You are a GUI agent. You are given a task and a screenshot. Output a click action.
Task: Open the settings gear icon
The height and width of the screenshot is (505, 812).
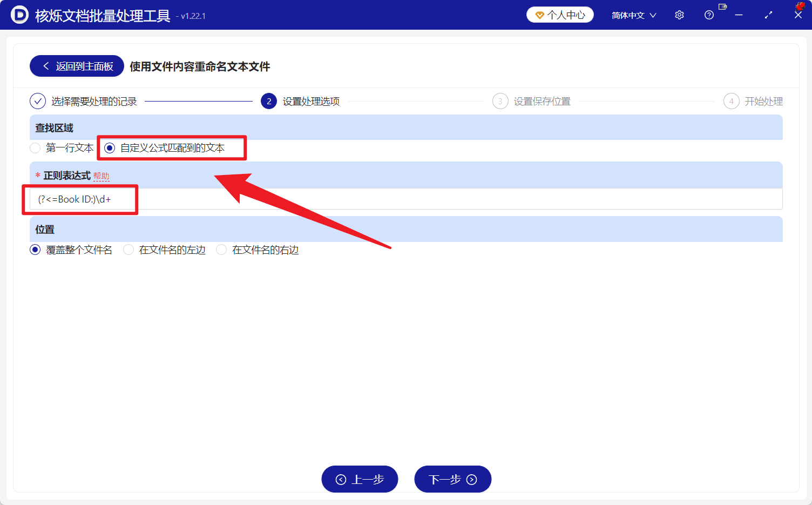point(679,15)
